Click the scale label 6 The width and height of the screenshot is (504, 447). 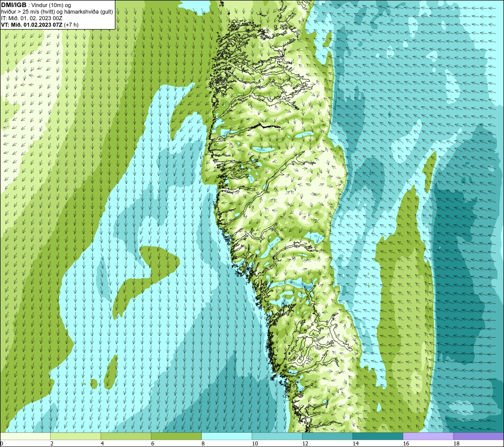pyautogui.click(x=153, y=444)
